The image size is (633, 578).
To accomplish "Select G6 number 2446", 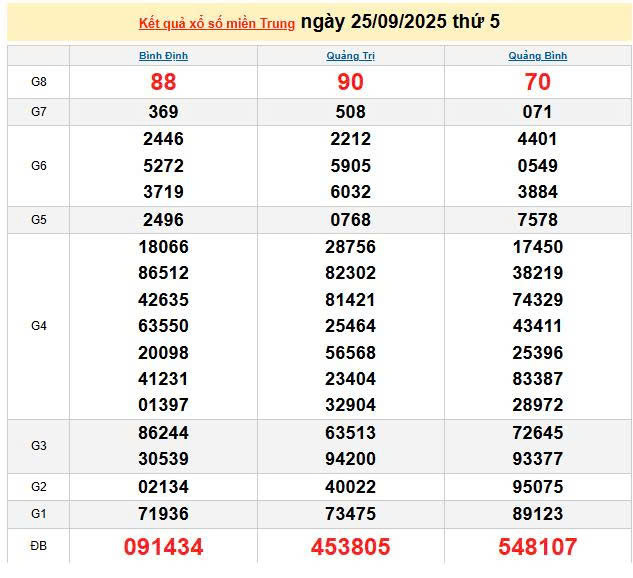I will [163, 139].
